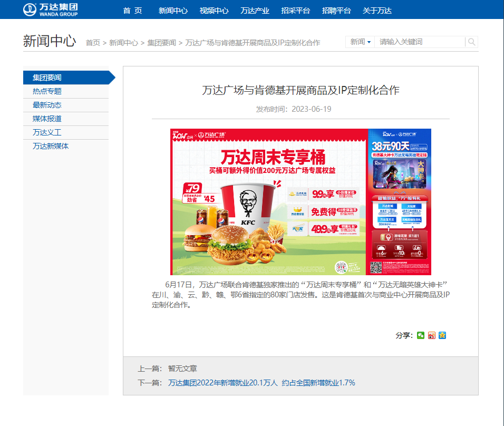This screenshot has width=504, height=426.
Task: Click the article title 万达广场与肯德基开展商品及IP定制化合作
Action: 301,90
